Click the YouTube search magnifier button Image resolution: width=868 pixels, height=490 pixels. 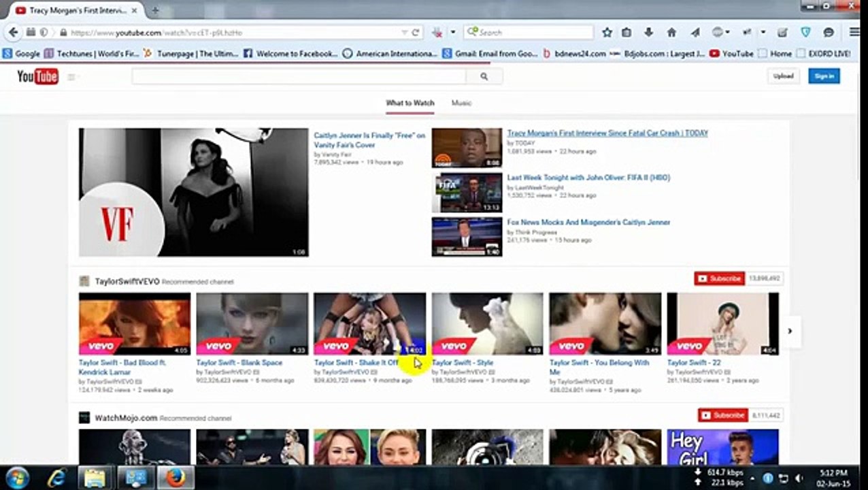pyautogui.click(x=484, y=77)
